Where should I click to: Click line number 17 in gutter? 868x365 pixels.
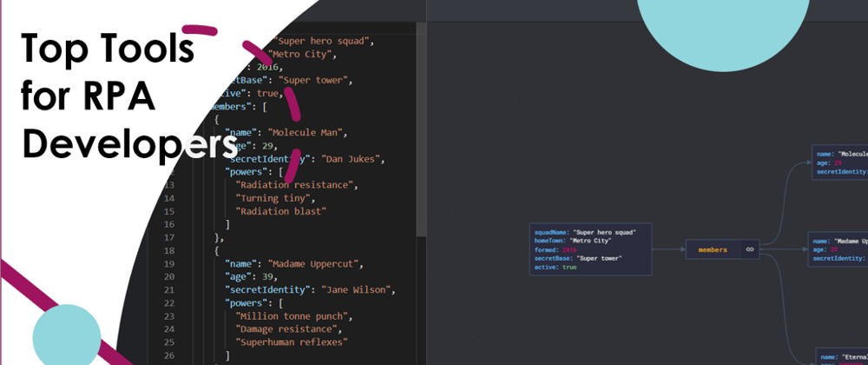(168, 237)
